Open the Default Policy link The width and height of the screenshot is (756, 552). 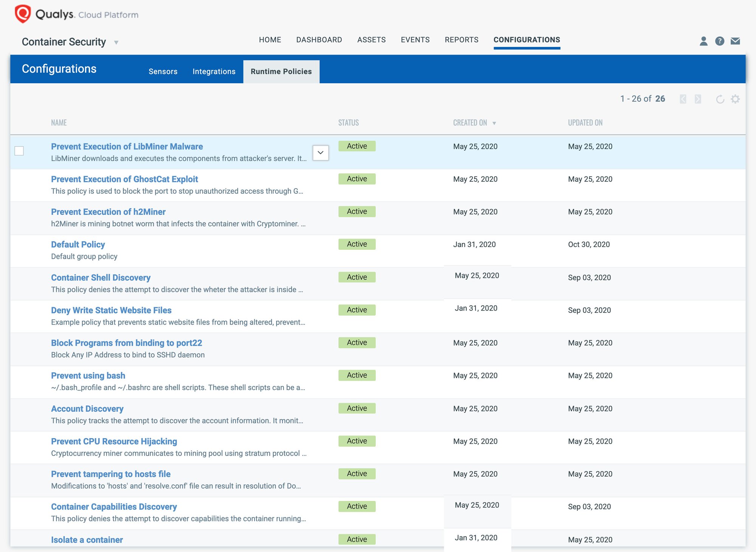click(78, 245)
